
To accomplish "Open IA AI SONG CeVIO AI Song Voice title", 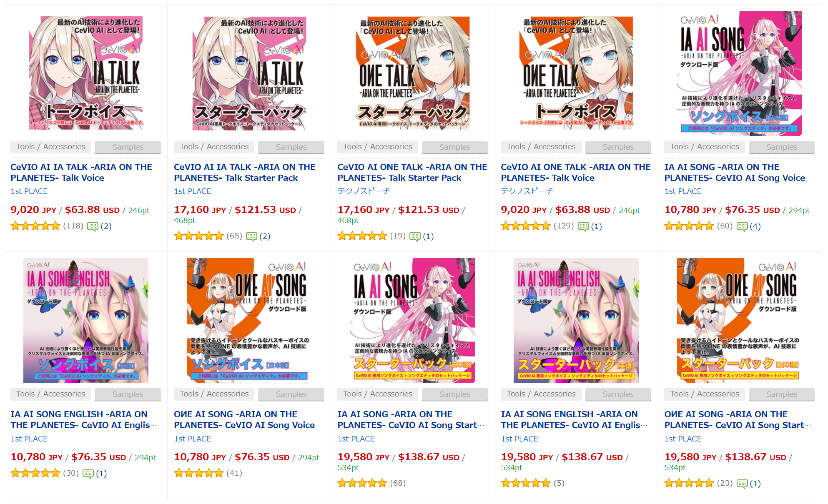I will [735, 172].
